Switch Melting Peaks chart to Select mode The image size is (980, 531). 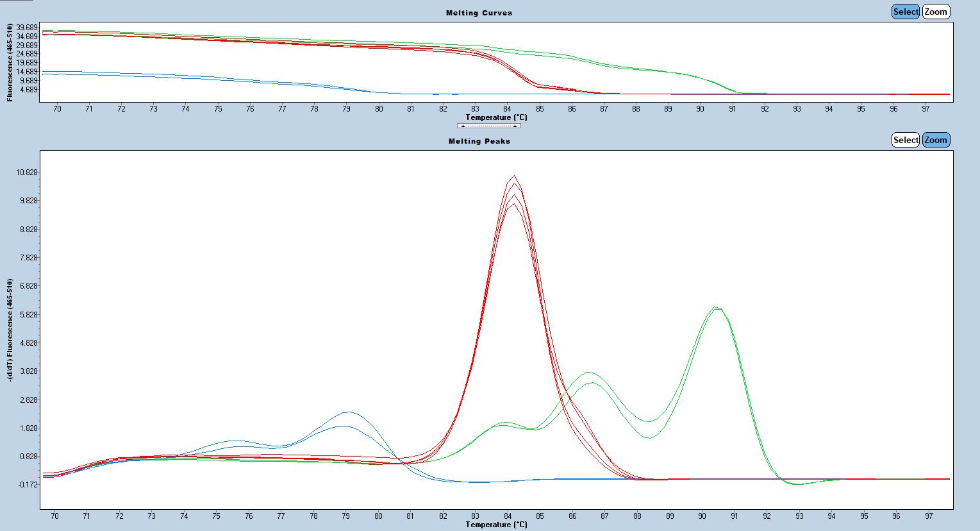click(906, 140)
